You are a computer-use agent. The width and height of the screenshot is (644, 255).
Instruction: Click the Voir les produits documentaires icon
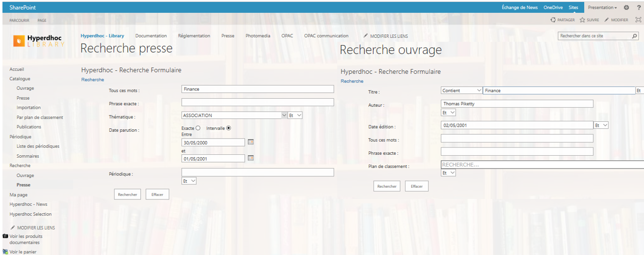5,236
